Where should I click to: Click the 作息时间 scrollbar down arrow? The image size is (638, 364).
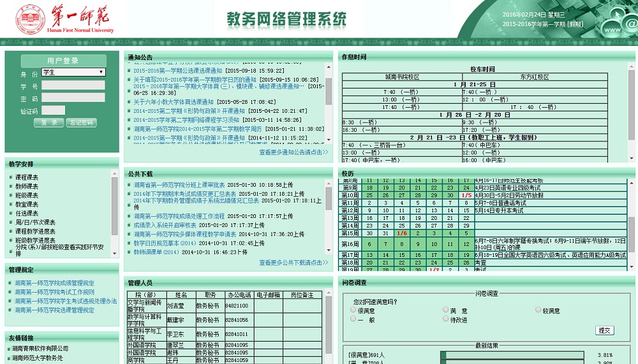click(x=632, y=158)
